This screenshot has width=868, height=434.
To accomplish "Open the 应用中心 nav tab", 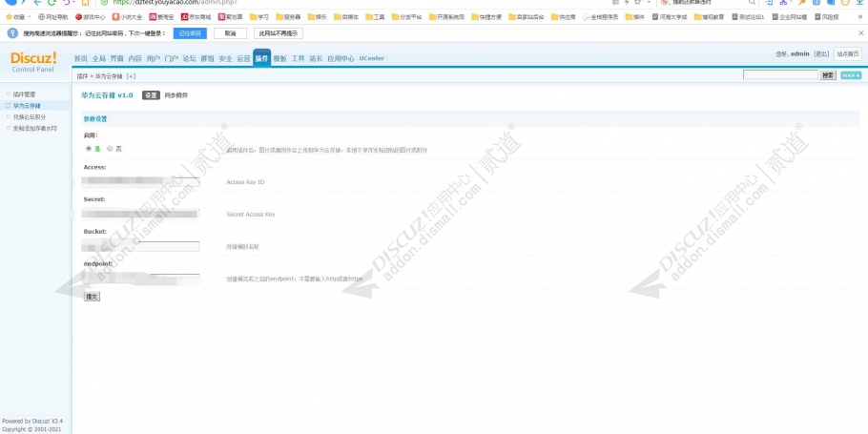I will point(341,58).
